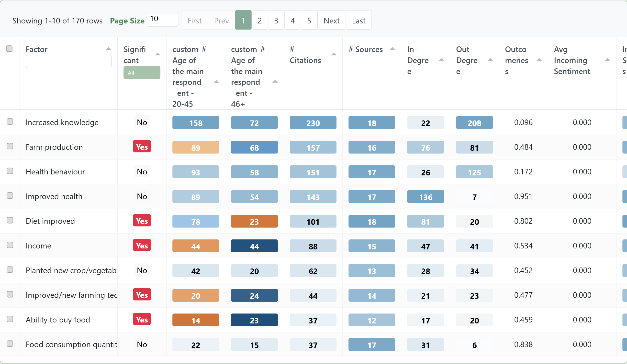Sort by Out-Degree values
The height and width of the screenshot is (364, 627).
point(490,60)
